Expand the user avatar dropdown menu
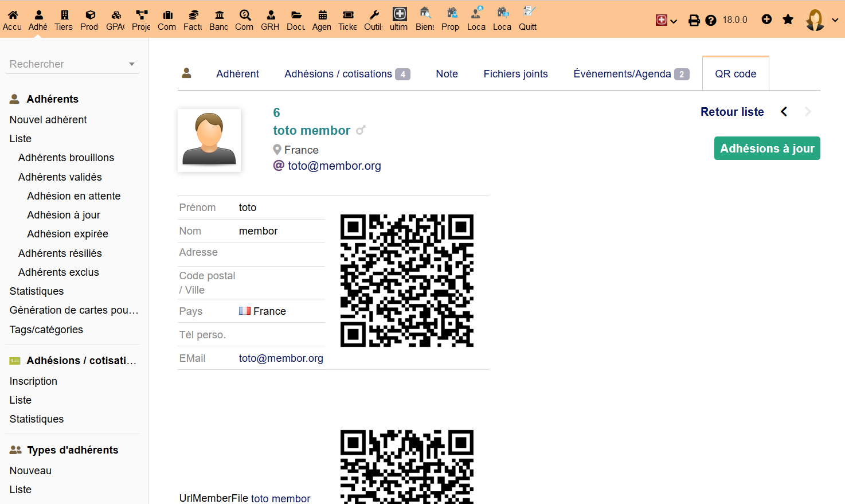This screenshot has height=504, width=845. (821, 20)
